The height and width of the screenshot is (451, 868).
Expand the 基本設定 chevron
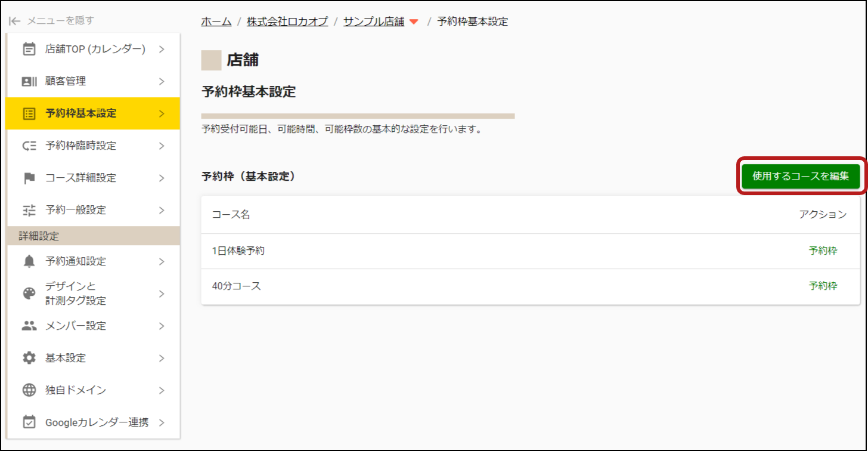[162, 358]
